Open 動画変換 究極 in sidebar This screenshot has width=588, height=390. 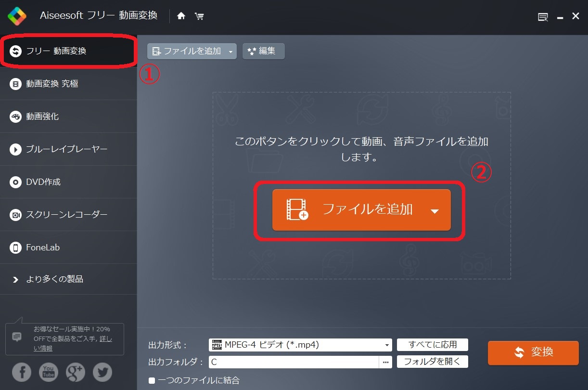point(68,84)
